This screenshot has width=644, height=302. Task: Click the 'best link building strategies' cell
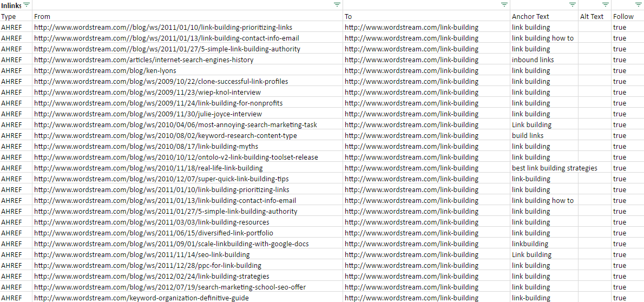click(554, 168)
